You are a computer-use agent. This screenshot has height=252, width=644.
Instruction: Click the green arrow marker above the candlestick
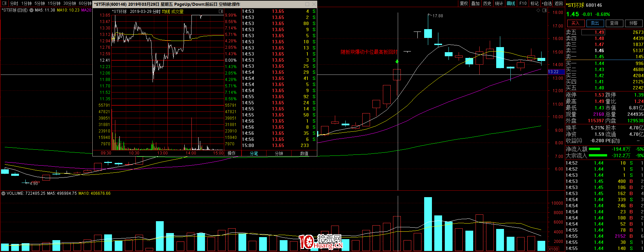[x=397, y=62]
